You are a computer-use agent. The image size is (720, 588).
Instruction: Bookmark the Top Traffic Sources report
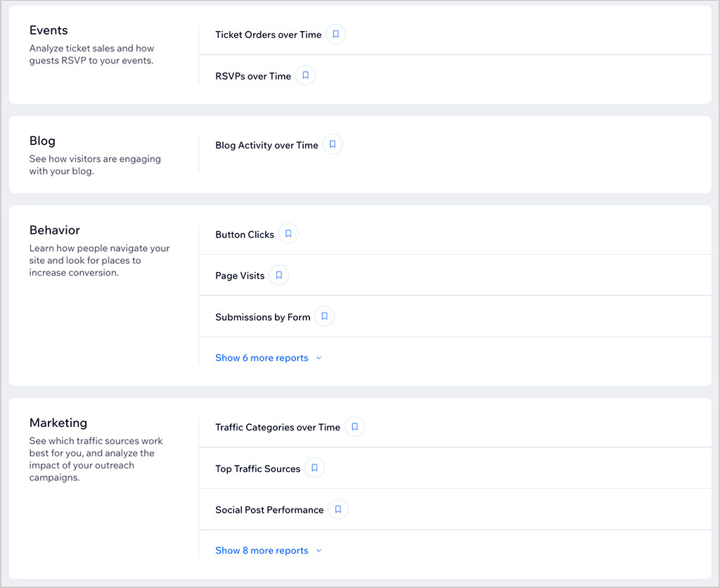click(x=314, y=468)
